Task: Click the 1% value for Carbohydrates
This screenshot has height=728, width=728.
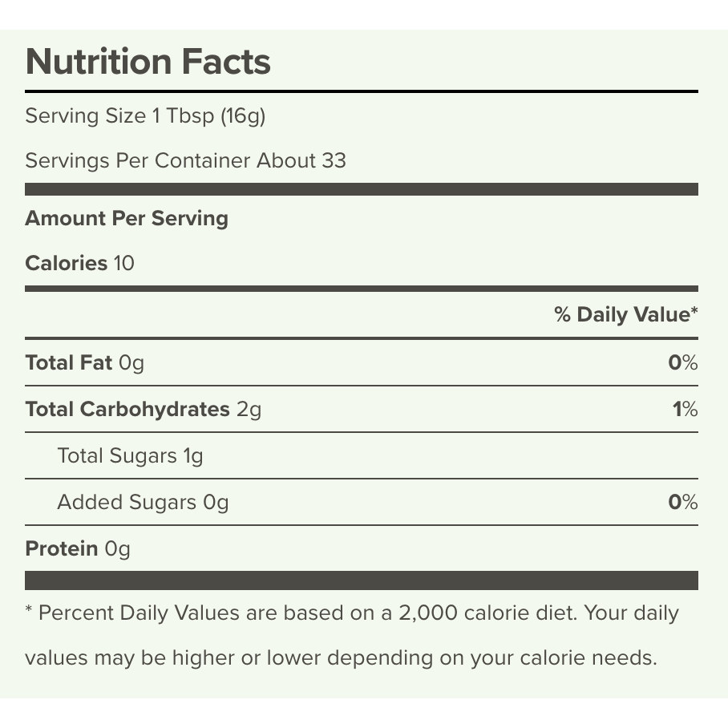Action: tap(686, 410)
